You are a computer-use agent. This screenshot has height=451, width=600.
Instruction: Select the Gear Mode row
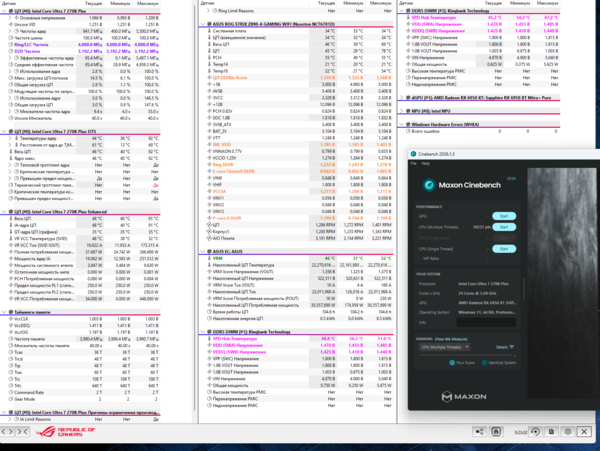click(80, 399)
